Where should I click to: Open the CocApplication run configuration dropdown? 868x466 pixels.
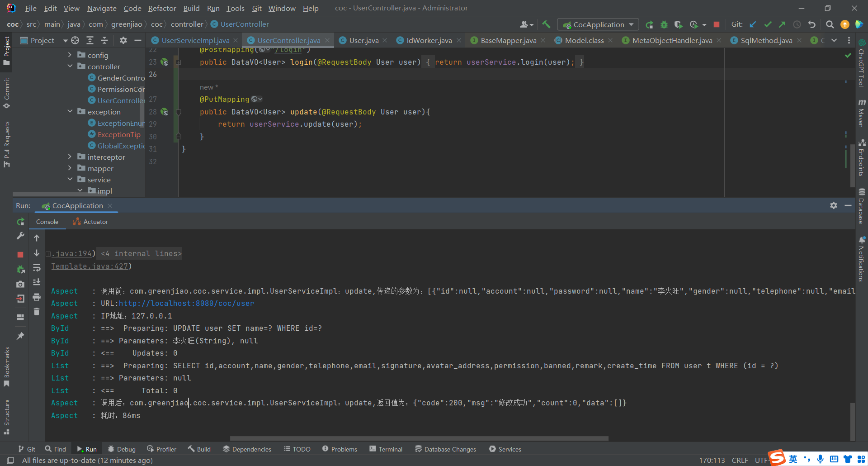(x=598, y=24)
